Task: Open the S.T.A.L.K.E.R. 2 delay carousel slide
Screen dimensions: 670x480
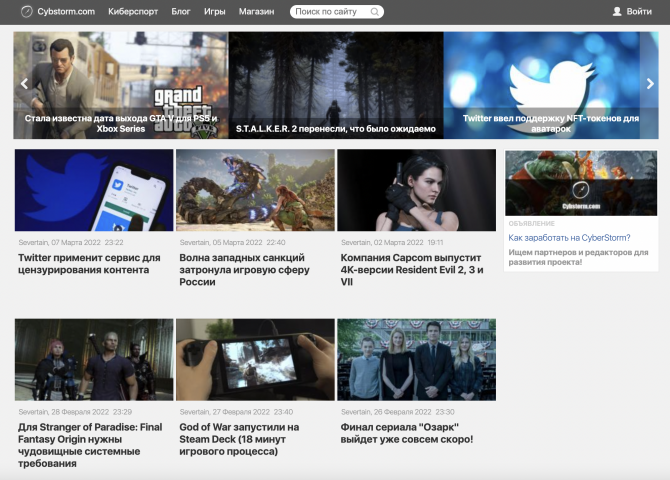Action: click(x=336, y=85)
